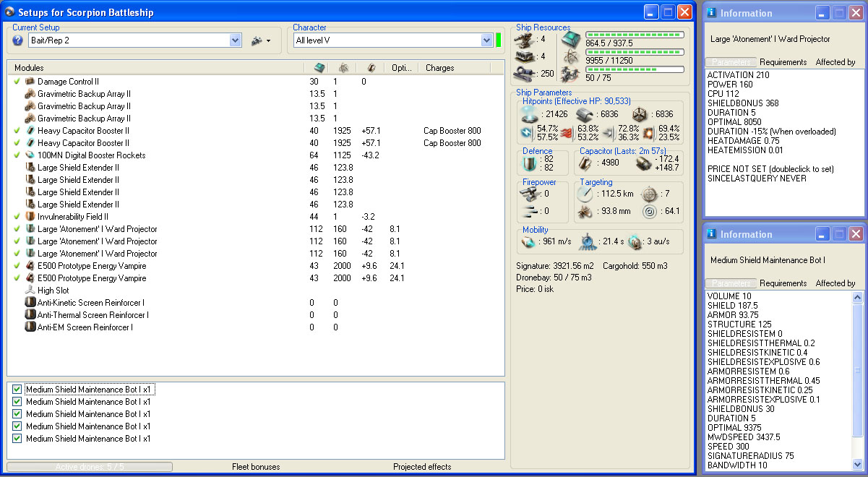Open Affected by tab for Shield Maintenance Bot

[835, 283]
